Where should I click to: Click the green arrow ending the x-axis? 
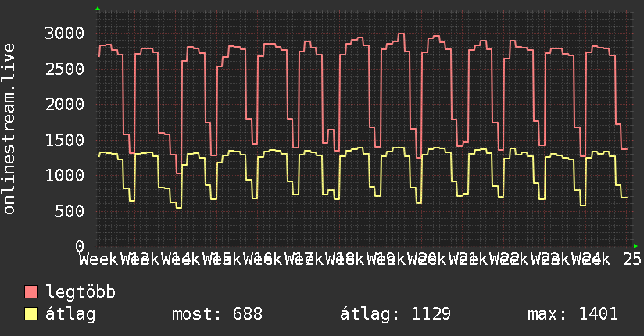635,246
